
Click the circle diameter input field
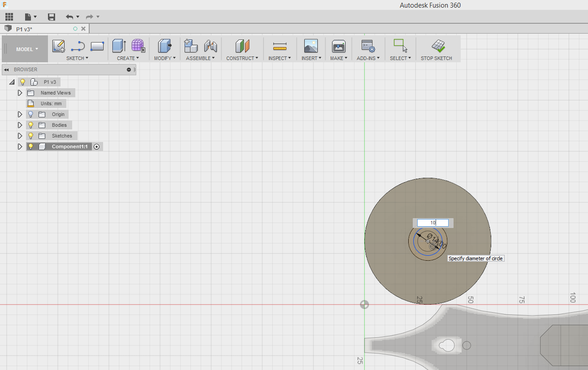pos(433,223)
